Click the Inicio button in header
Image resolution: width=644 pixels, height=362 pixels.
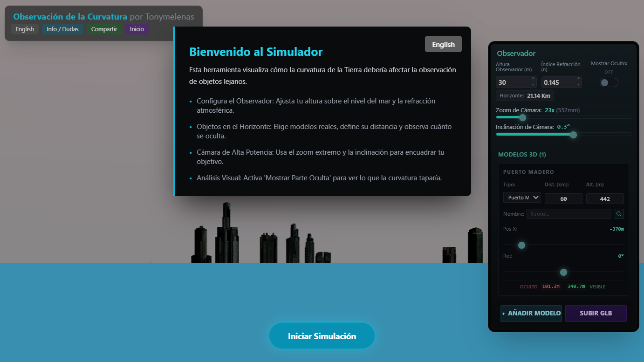(x=137, y=29)
